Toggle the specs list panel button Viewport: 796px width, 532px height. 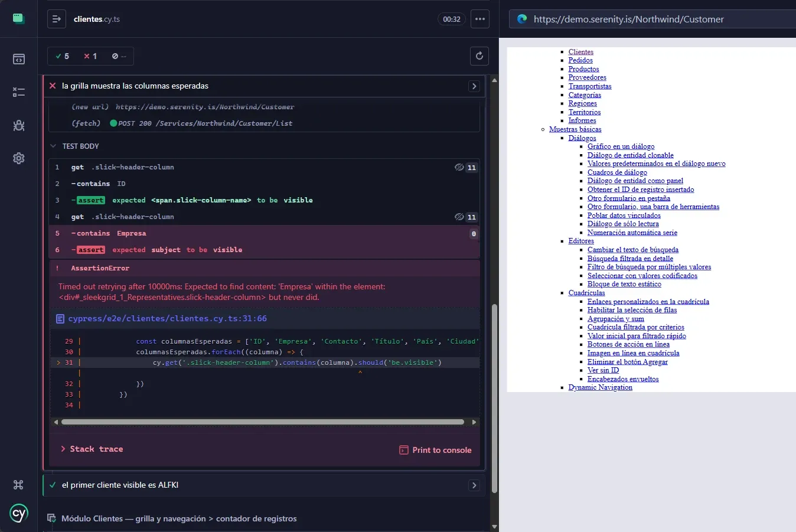(57, 19)
